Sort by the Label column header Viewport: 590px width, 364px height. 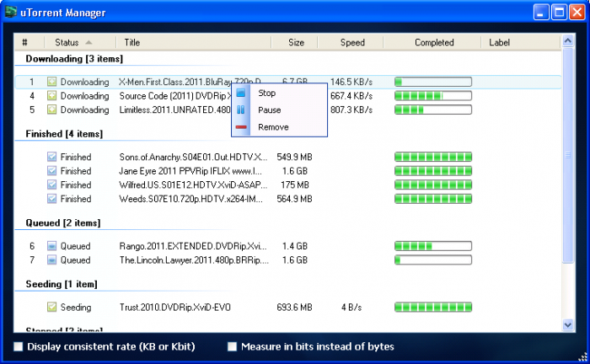pyautogui.click(x=521, y=42)
